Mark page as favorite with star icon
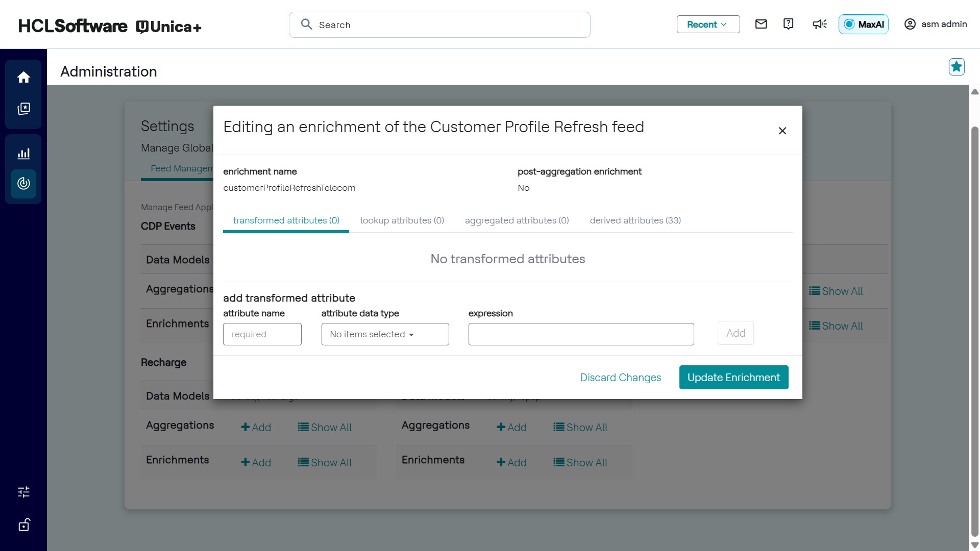This screenshot has width=980, height=551. click(957, 67)
